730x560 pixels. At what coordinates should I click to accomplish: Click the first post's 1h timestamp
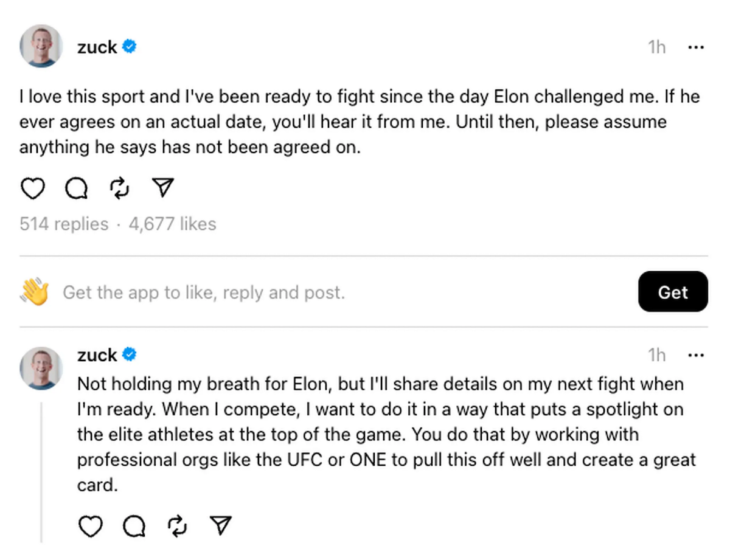[656, 47]
